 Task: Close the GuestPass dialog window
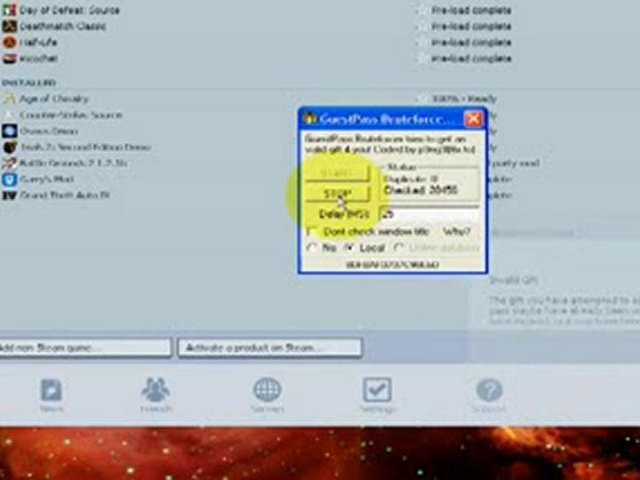pyautogui.click(x=473, y=119)
